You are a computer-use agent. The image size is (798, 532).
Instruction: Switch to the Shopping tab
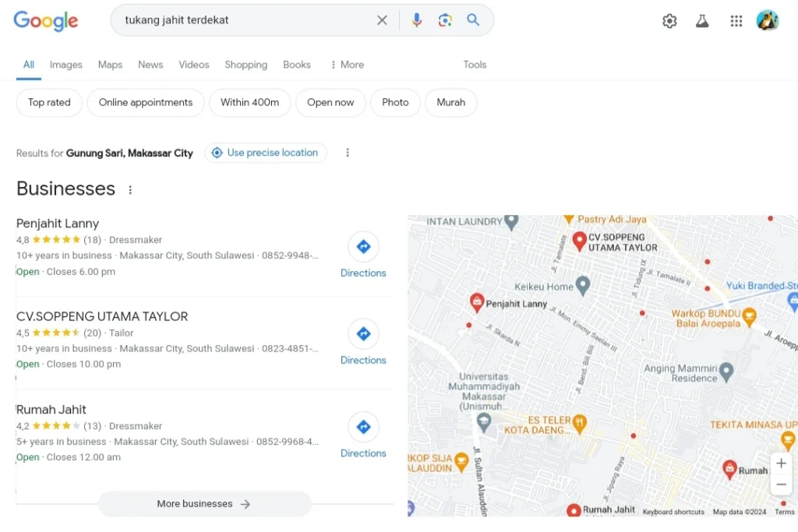245,65
